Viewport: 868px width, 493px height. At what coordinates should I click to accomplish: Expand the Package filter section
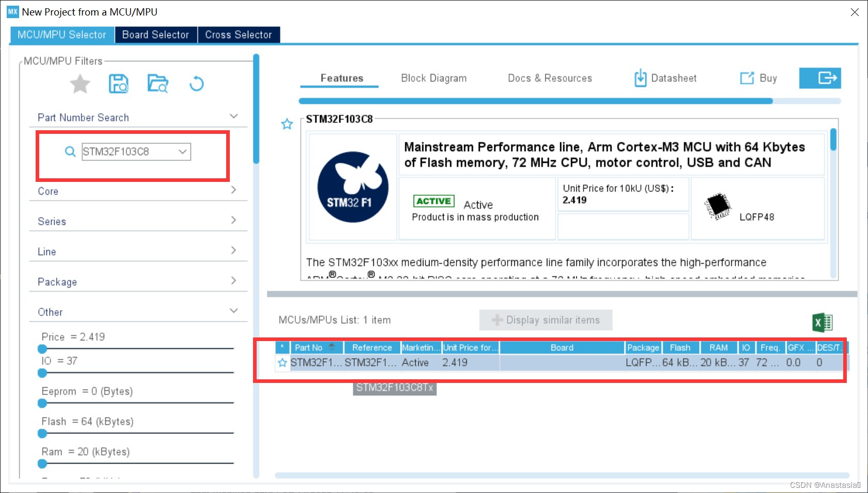pyautogui.click(x=233, y=281)
